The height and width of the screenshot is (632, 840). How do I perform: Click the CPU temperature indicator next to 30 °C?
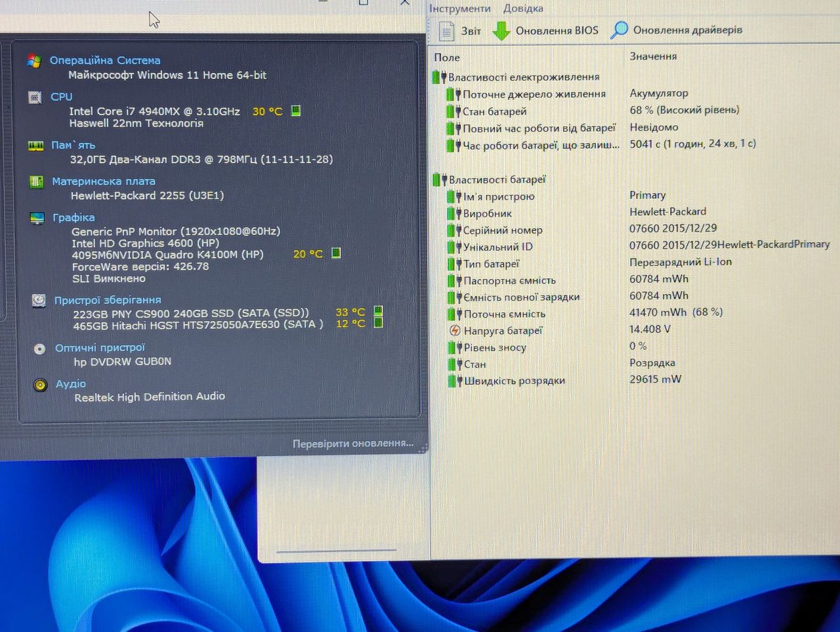(x=296, y=110)
